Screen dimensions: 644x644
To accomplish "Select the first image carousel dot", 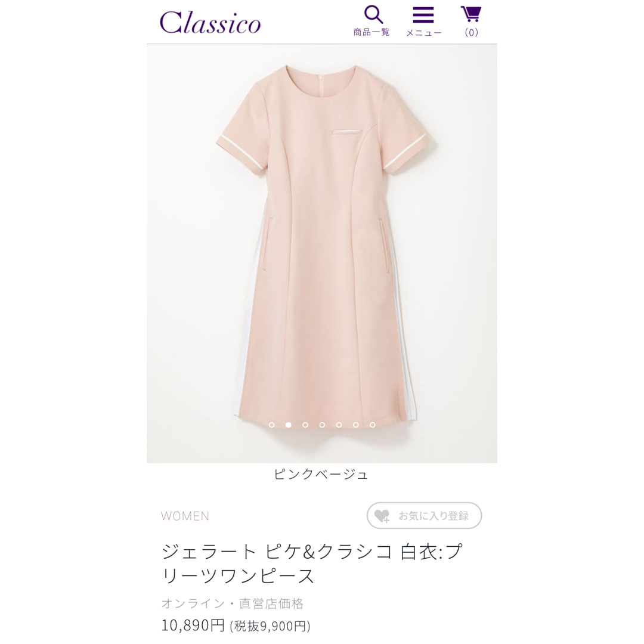I will point(271,425).
